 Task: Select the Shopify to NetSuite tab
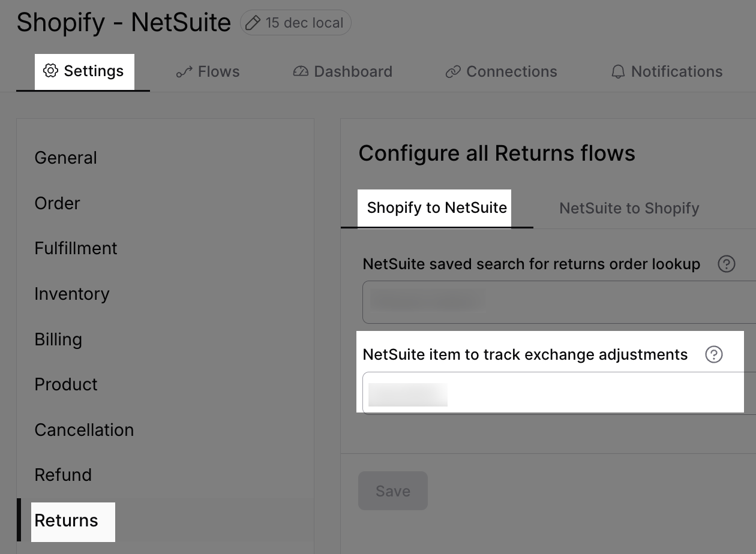click(437, 208)
